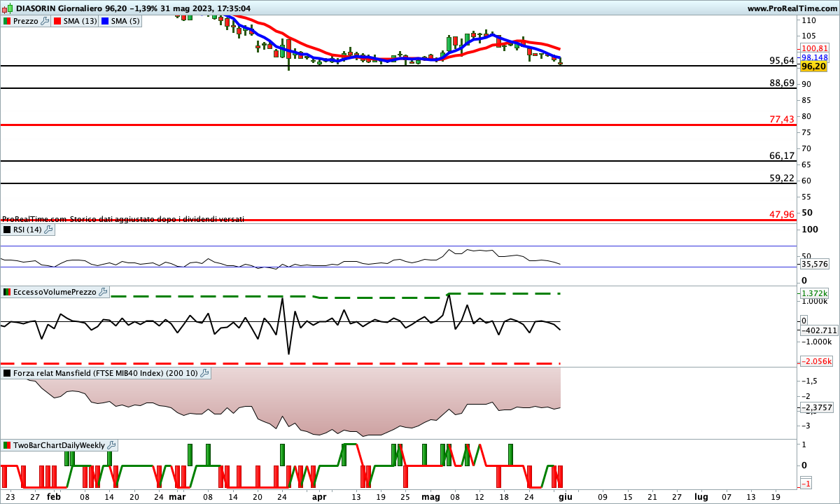Click the 'lug' month label on time axis

701,497
